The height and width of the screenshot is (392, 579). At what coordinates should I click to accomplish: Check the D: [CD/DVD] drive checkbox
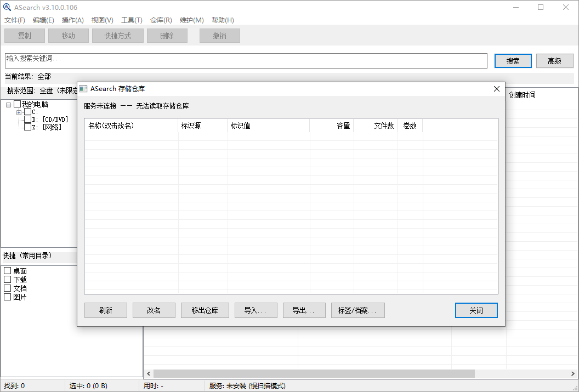pos(28,119)
